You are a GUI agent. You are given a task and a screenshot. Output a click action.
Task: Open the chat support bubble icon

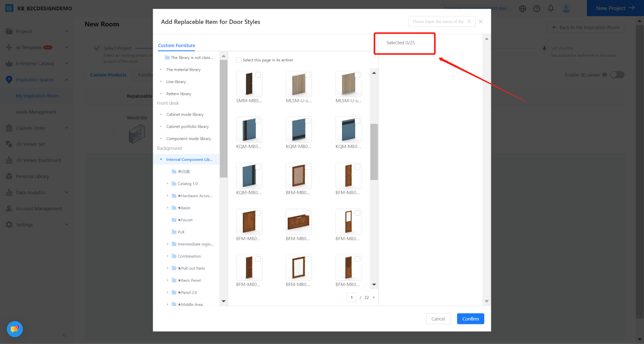pos(15,329)
